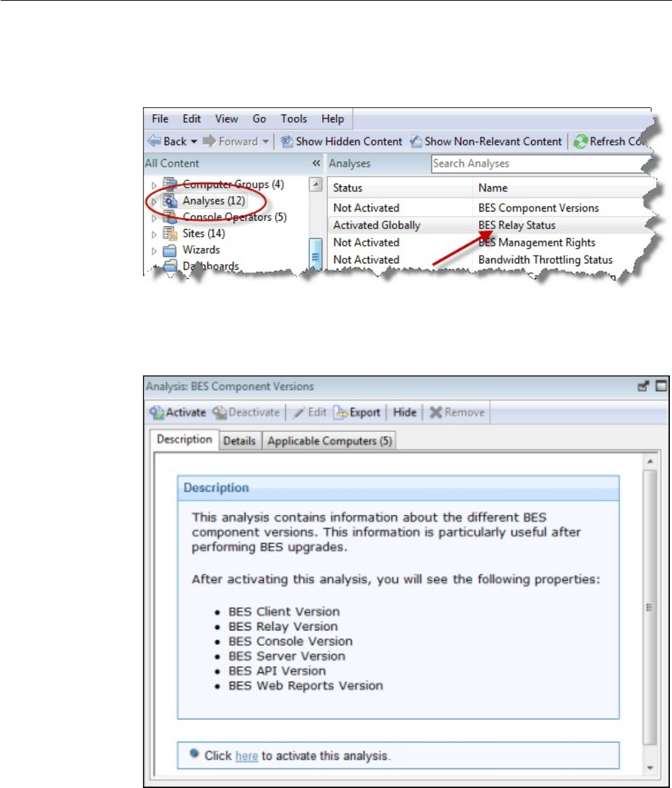Select Console Operators (5) in the tree
The image size is (672, 788).
(235, 217)
